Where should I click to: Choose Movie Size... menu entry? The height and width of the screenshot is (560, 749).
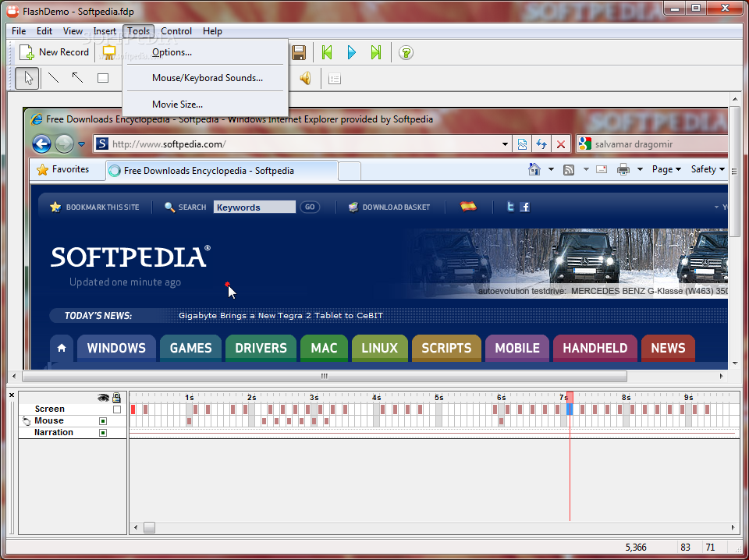(x=205, y=104)
